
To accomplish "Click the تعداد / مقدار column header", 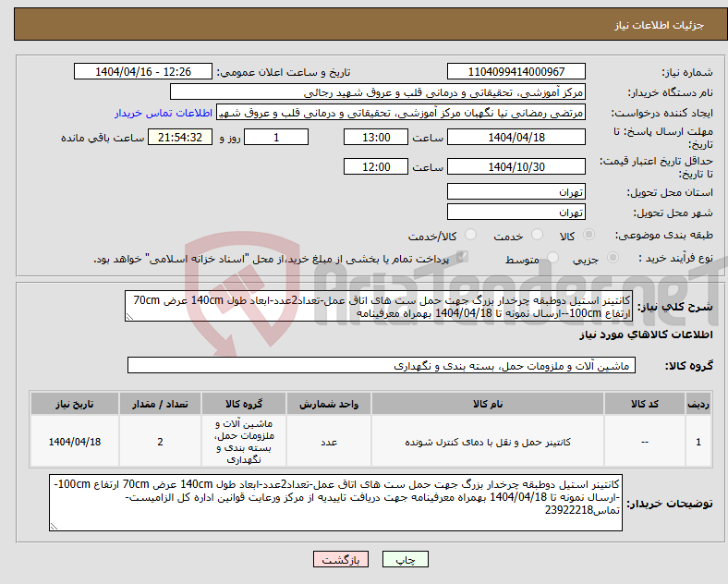I will 160,404.
